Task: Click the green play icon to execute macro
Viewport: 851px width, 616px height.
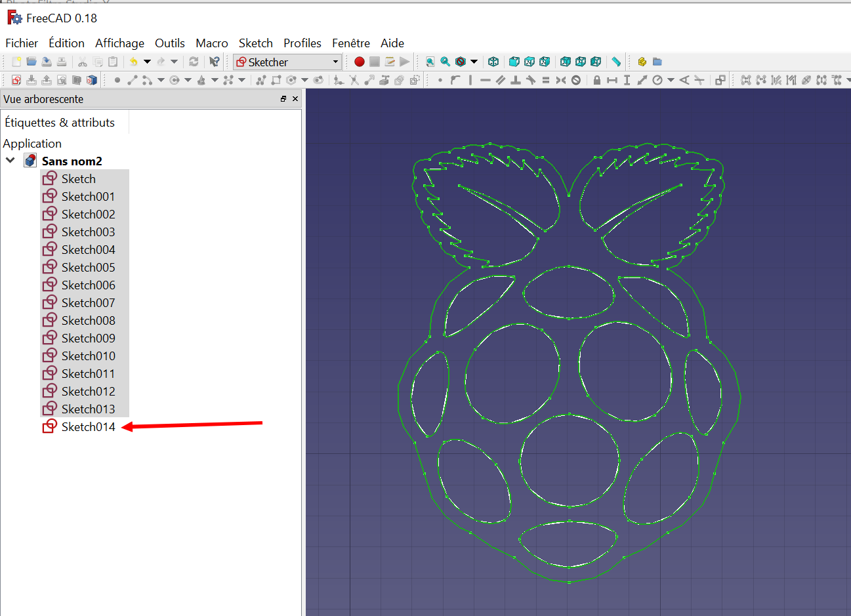Action: pyautogui.click(x=404, y=62)
